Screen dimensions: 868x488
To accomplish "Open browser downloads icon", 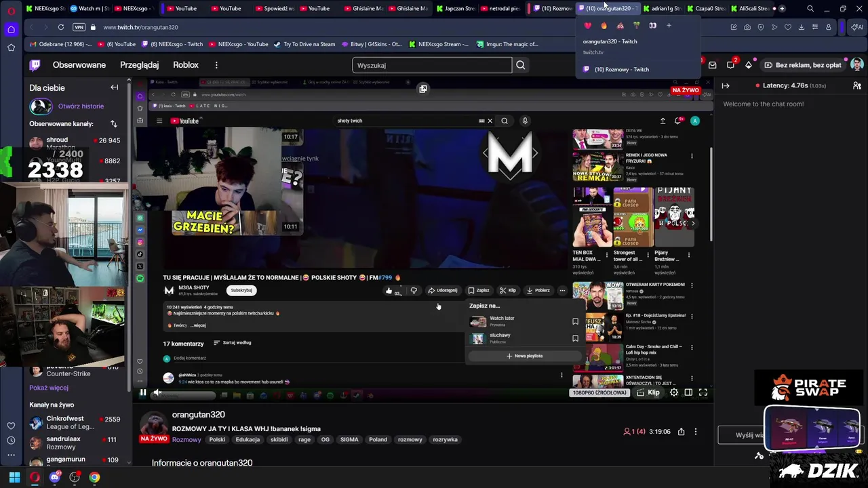I will coord(802,27).
